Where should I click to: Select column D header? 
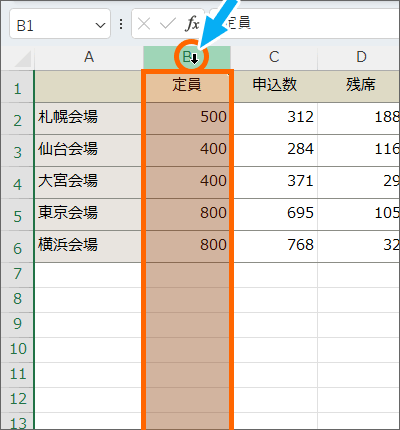(359, 57)
